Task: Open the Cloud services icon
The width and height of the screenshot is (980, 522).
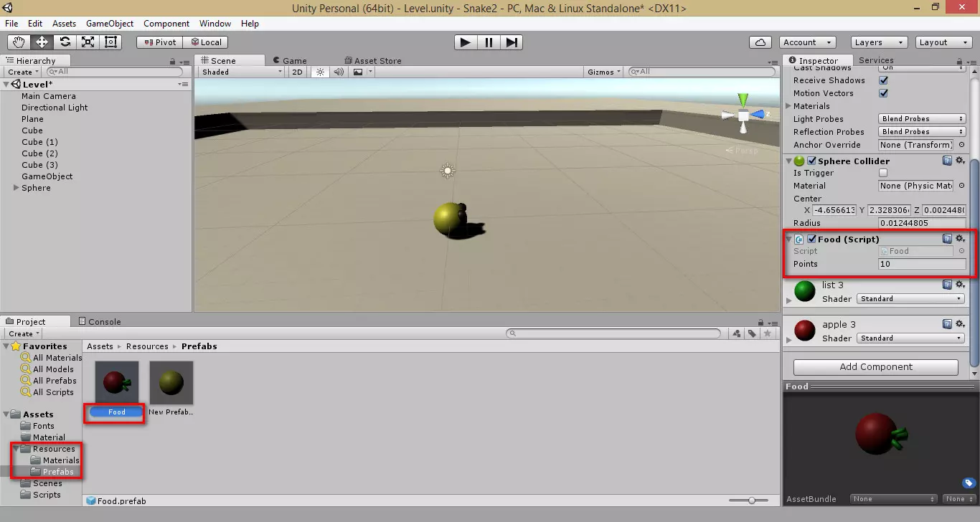Action: point(760,42)
